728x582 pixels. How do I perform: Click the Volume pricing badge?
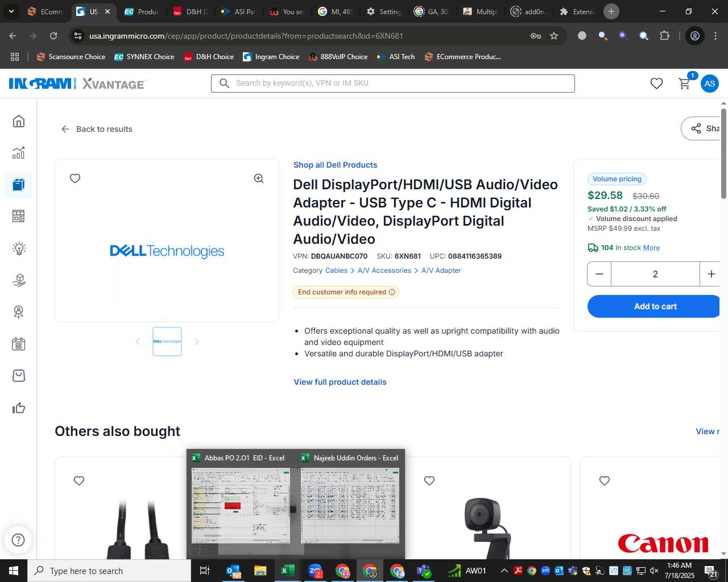(617, 179)
